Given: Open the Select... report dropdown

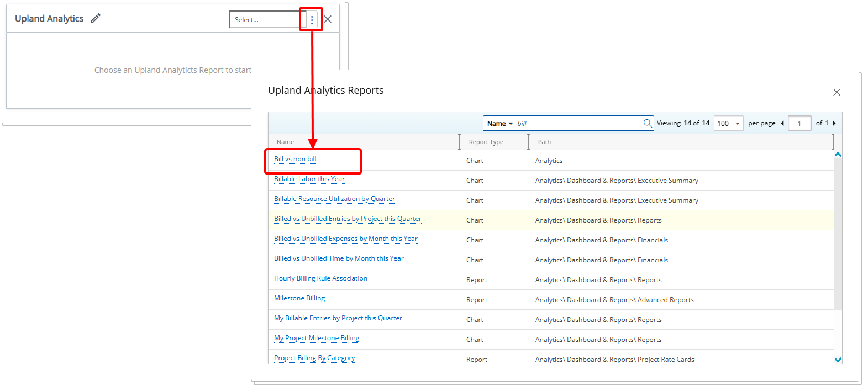Looking at the screenshot, I should pyautogui.click(x=267, y=19).
